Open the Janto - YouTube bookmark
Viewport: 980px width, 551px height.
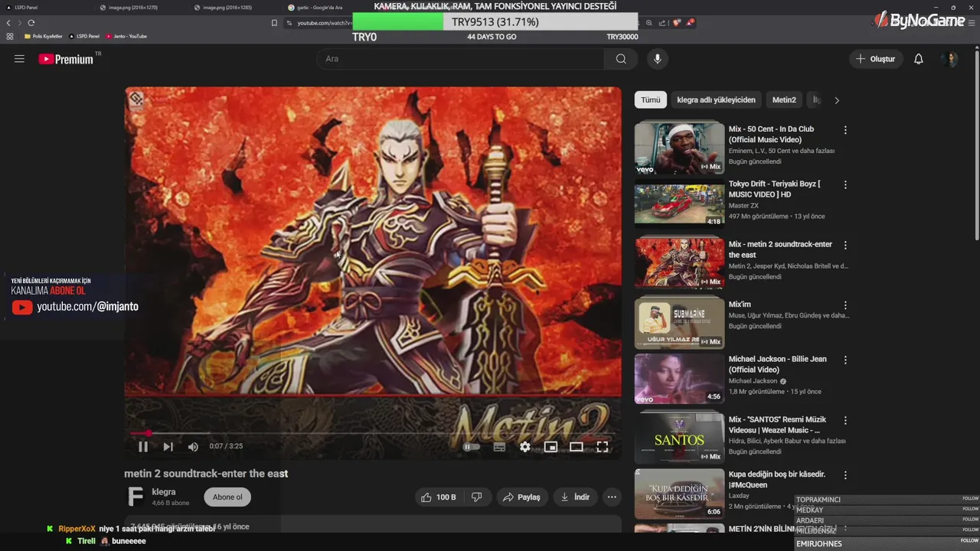[x=126, y=36]
